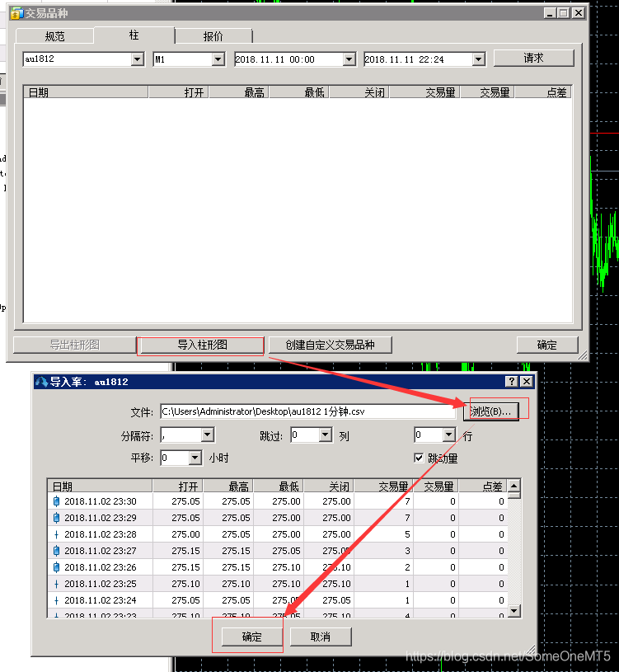619x672 pixels.
Task: Click the 浏览(B)... browse button
Action: point(491,411)
